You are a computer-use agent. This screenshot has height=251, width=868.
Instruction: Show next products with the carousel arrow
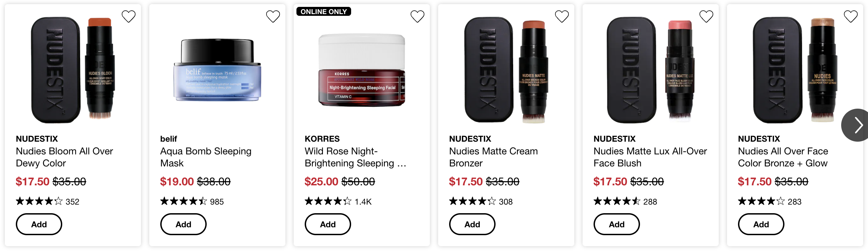(x=856, y=125)
